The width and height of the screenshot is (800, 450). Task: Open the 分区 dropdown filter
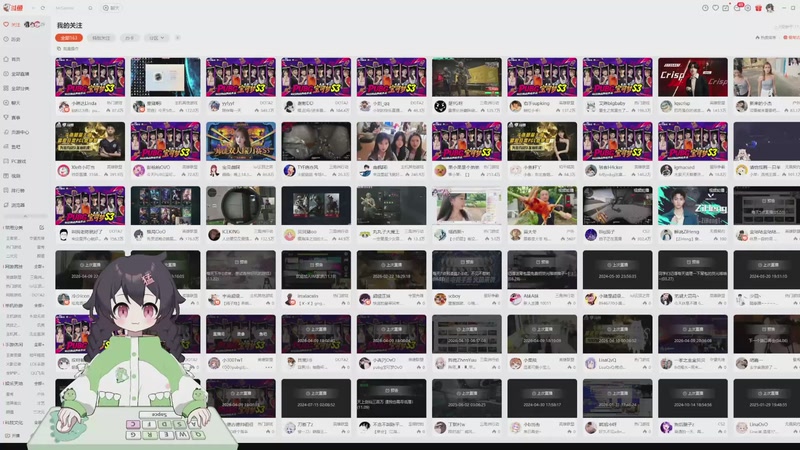157,38
